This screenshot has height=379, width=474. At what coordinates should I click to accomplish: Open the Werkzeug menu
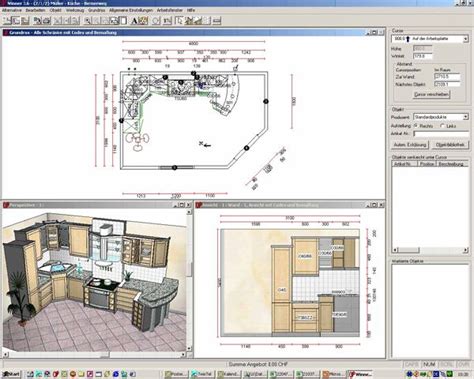tap(75, 10)
